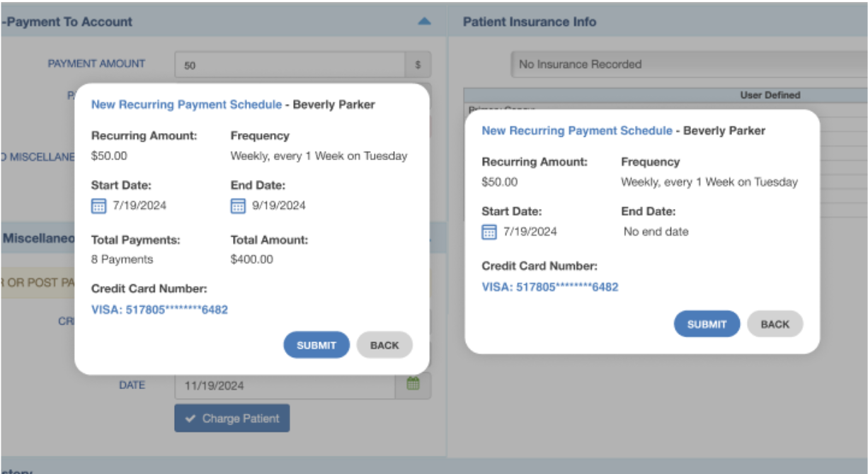
Task: Submit the schedule totaling $400.00
Action: pos(316,345)
